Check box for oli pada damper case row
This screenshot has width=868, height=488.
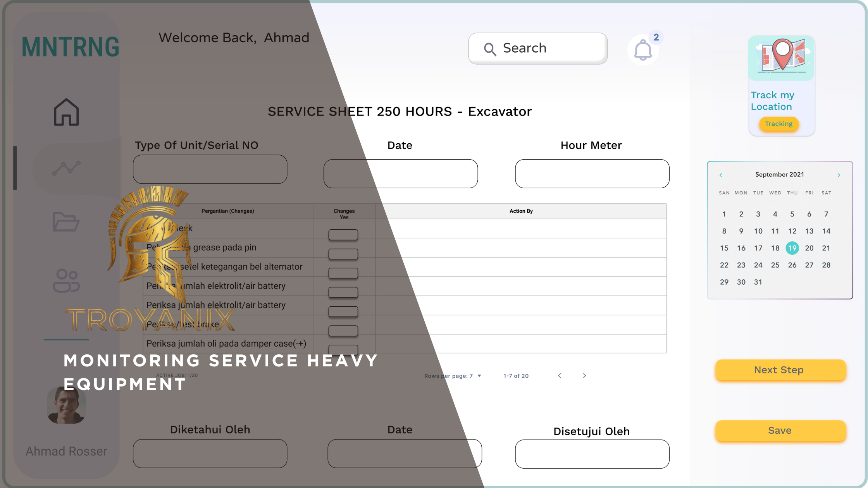tap(343, 349)
